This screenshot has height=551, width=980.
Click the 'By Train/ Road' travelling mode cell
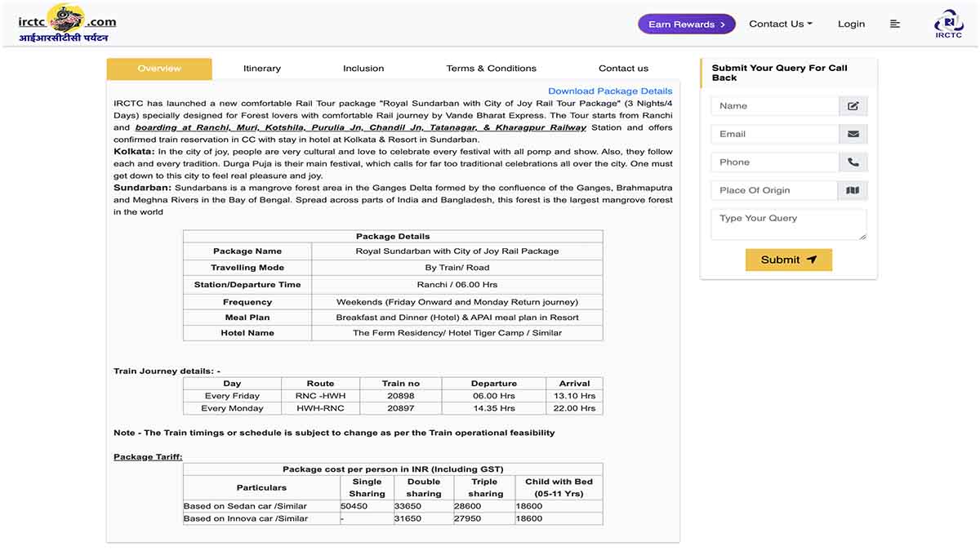coord(457,268)
